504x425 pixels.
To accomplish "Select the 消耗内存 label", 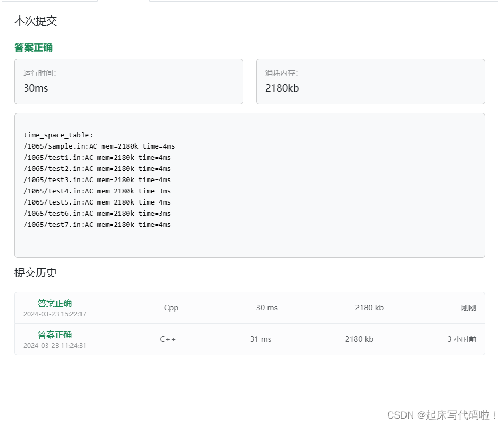I will [x=282, y=73].
